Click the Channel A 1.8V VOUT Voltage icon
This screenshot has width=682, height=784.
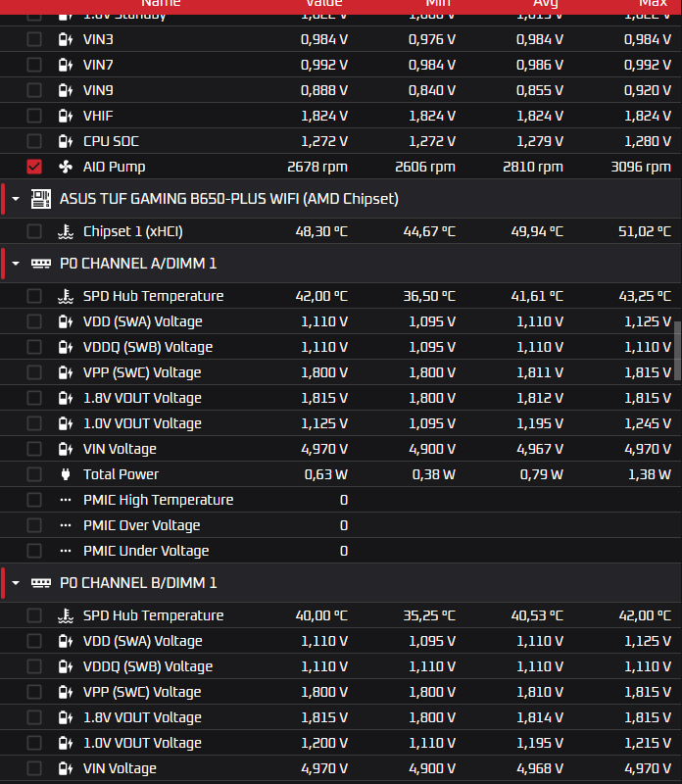[66, 398]
